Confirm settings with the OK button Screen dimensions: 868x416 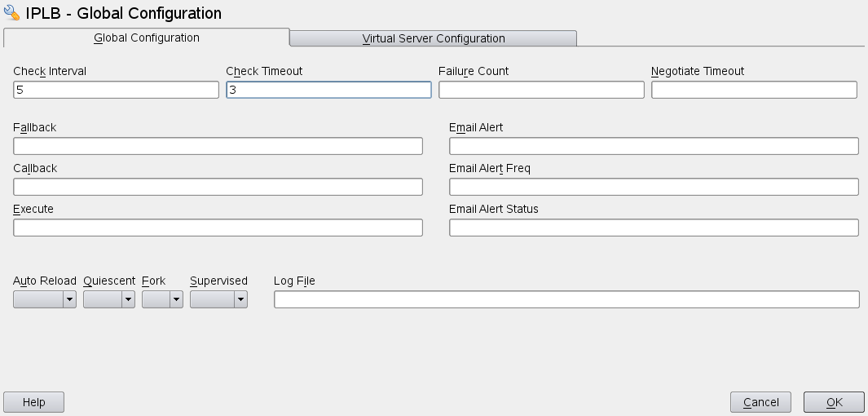pyautogui.click(x=834, y=402)
